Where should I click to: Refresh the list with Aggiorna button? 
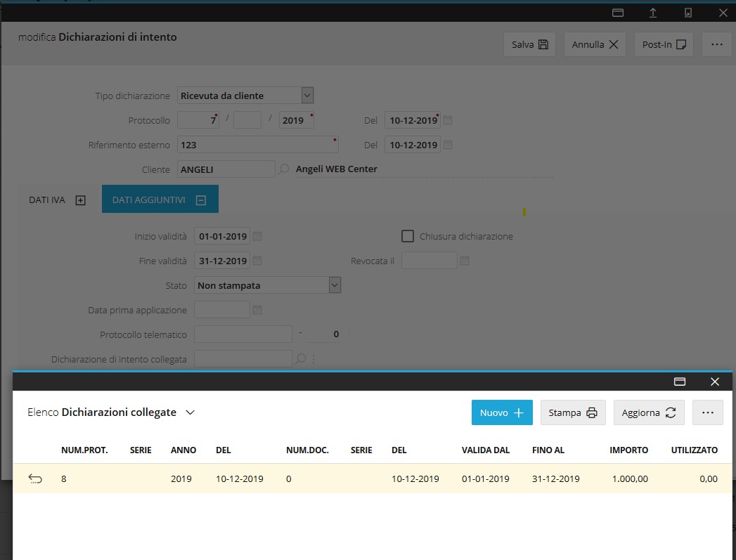tap(648, 412)
